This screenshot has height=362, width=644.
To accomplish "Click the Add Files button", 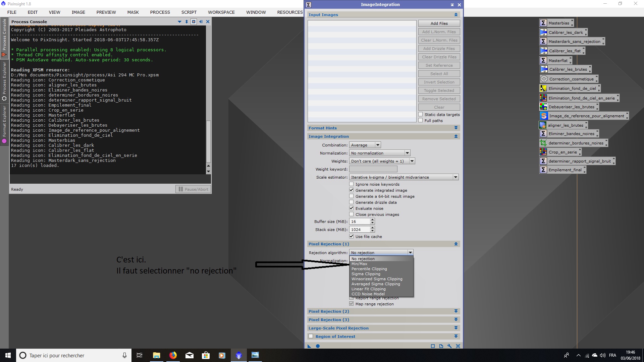I will 439,23.
